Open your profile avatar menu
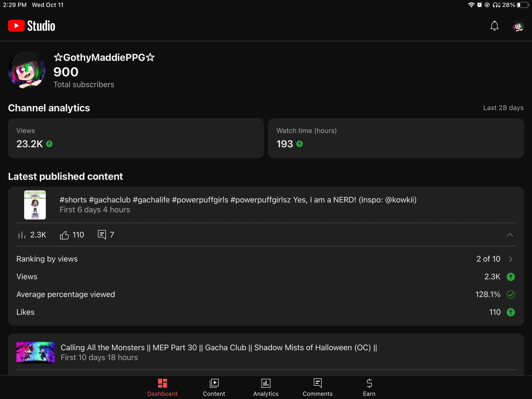This screenshot has width=532, height=399. (x=518, y=26)
